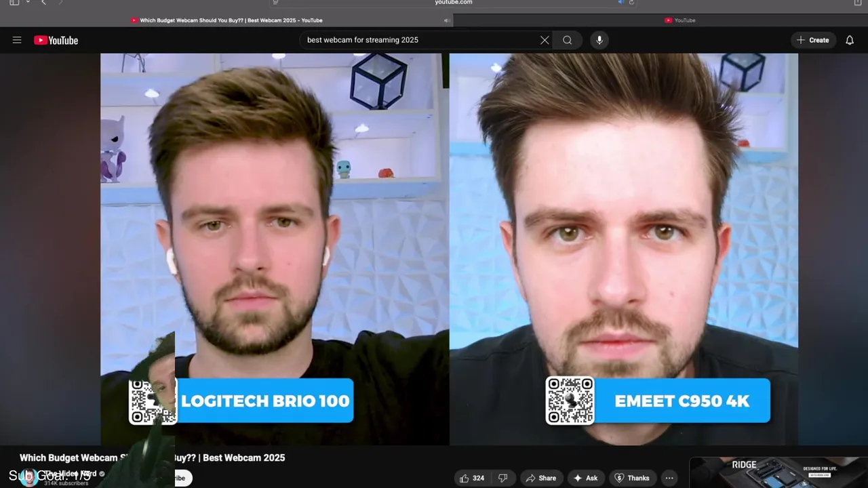Reload the page in Safari toolbar
The height and width of the screenshot is (488, 868).
pyautogui.click(x=631, y=3)
